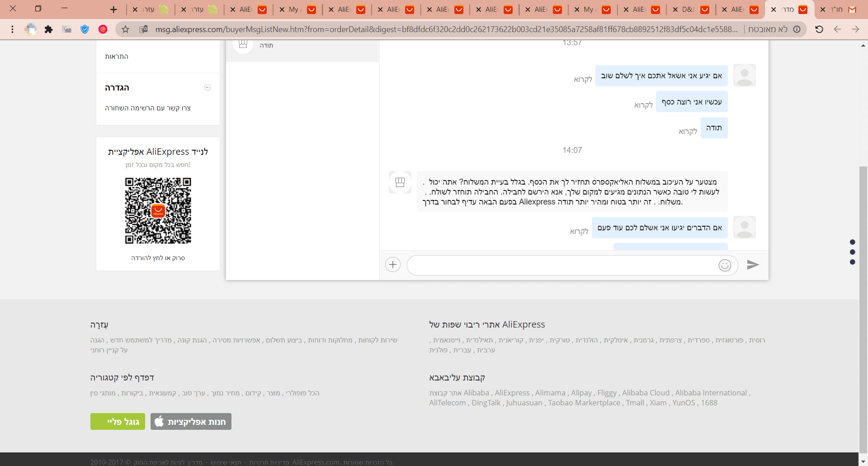This screenshot has height=466, width=868.
Task: Click the QR code image
Action: [x=158, y=210]
